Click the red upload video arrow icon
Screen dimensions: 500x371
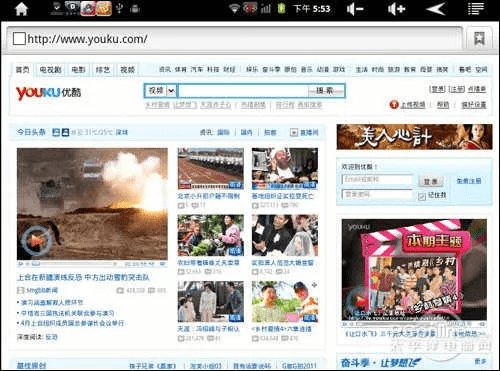394,105
